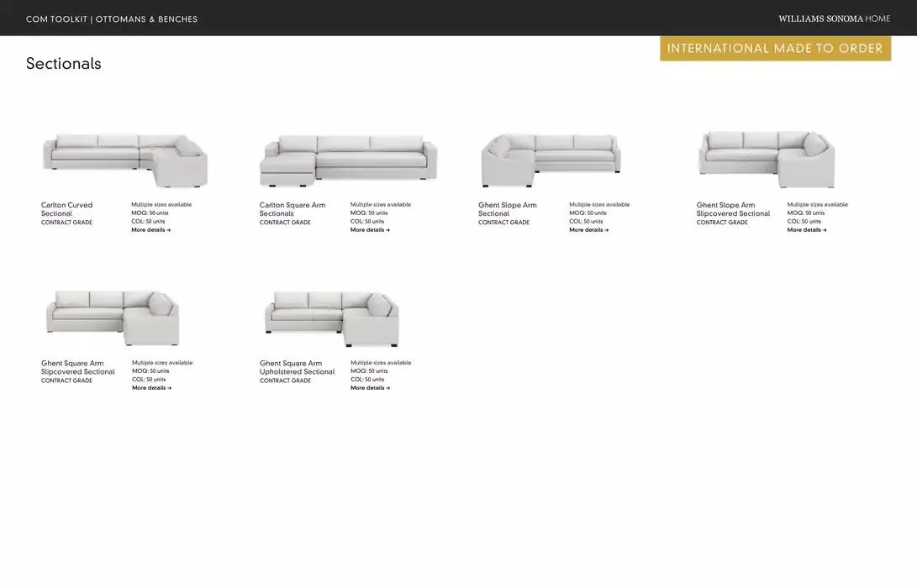Click the Ghent Square Arm Slipcovered Sectional image

click(113, 318)
